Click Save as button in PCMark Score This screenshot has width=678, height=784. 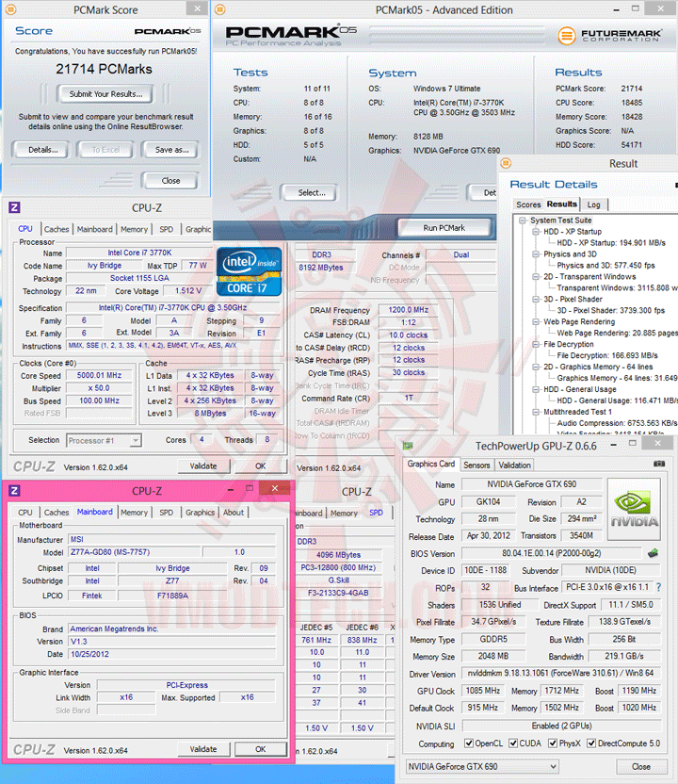(171, 150)
